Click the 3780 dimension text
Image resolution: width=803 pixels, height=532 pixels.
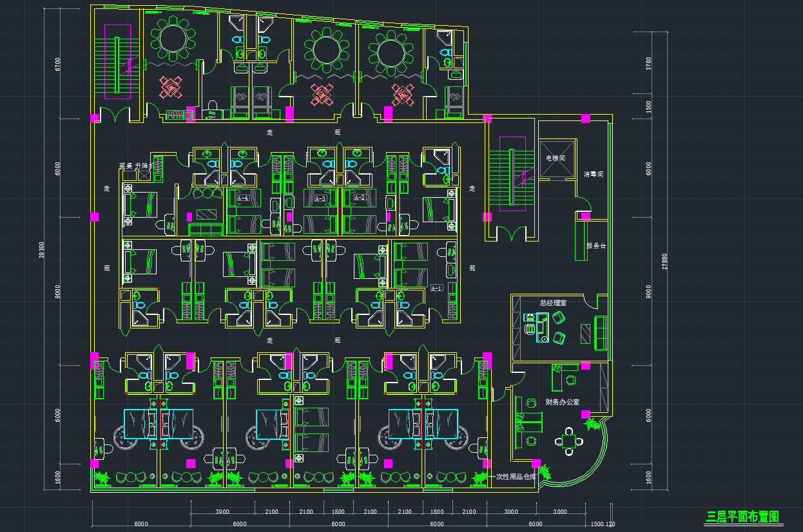click(x=648, y=63)
